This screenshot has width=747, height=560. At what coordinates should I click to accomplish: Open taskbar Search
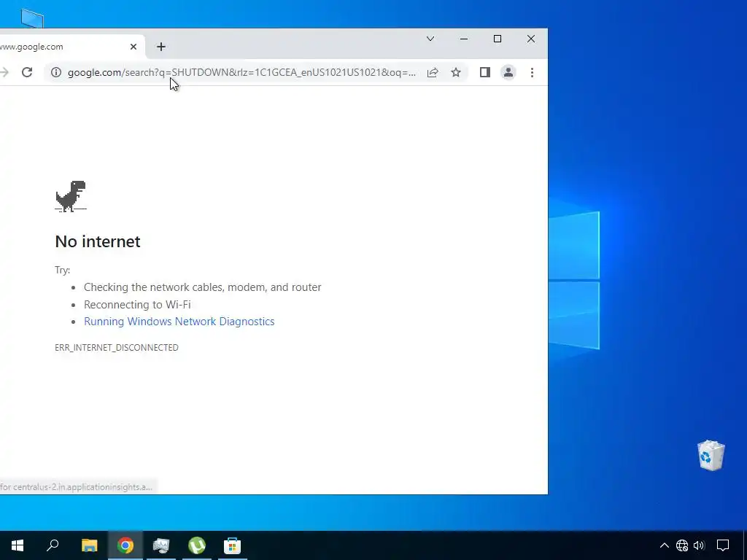53,545
